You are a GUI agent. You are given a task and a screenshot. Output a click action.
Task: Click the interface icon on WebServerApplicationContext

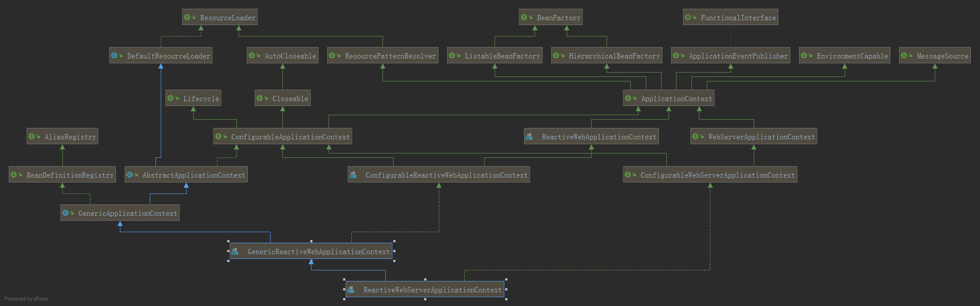(x=695, y=136)
